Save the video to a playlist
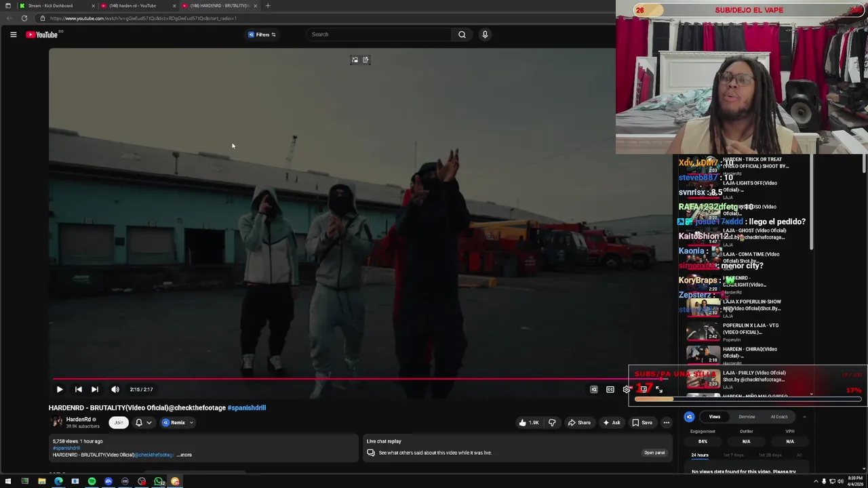 (642, 423)
